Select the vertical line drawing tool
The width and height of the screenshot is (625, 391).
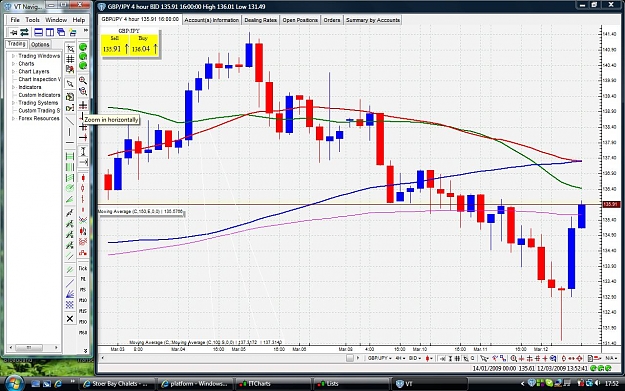point(70,132)
